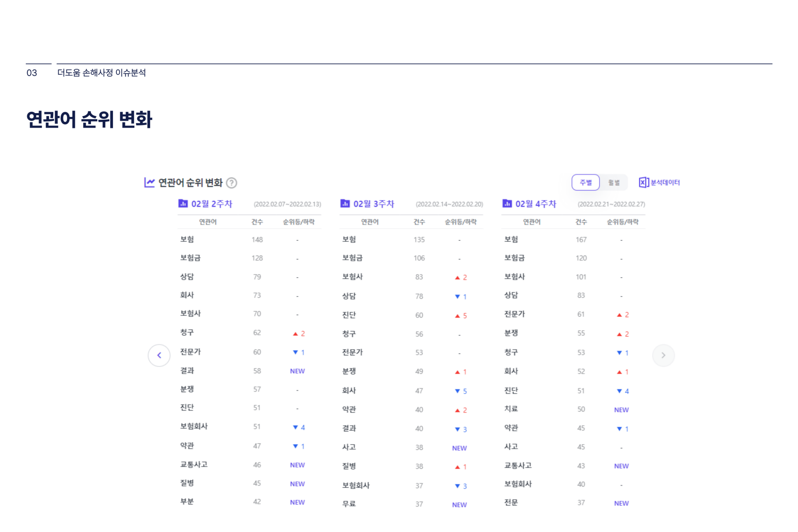This screenshot has height=532, width=798.
Task: Click the Excel 분석데이터 icon
Action: pyautogui.click(x=643, y=182)
